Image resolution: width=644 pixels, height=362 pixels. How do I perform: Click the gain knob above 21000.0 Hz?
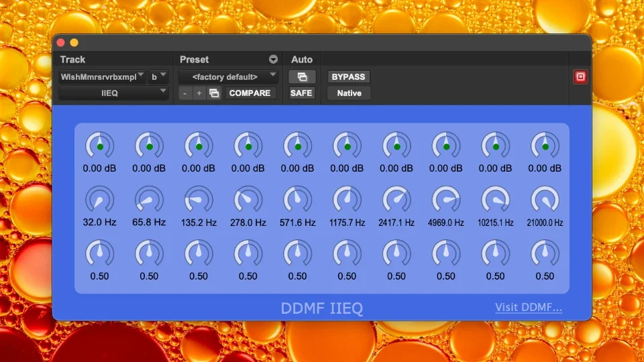pyautogui.click(x=545, y=145)
